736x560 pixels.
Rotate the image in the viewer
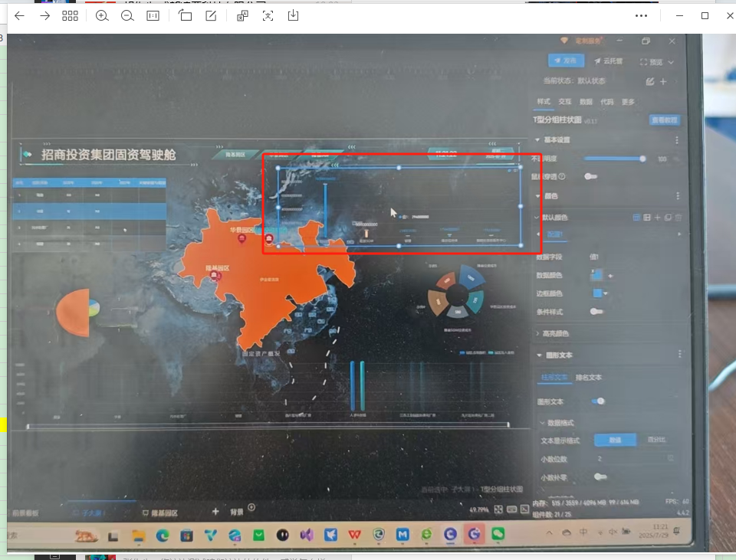pos(185,15)
